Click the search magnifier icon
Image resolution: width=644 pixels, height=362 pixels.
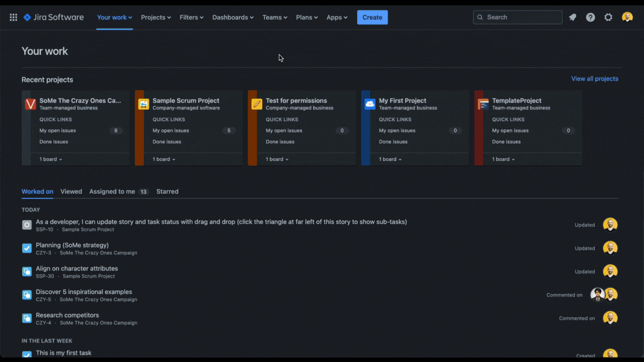pyautogui.click(x=480, y=17)
